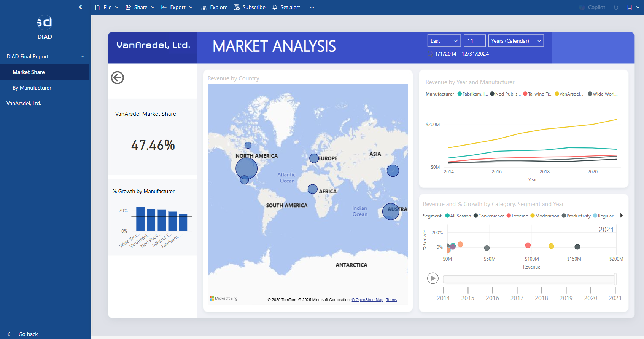This screenshot has width=644, height=339.
Task: Collapse the navigation pane with double chevron
Action: 80,7
